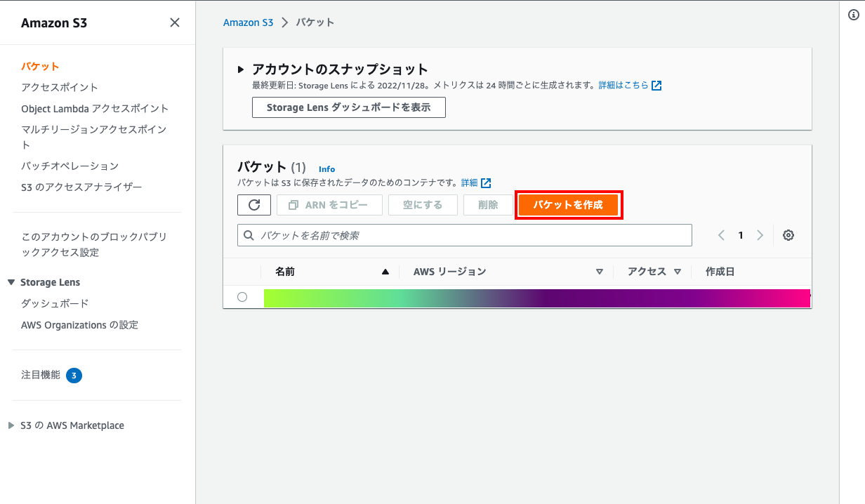Open the table preferences gear icon
The image size is (865, 504).
tap(788, 236)
